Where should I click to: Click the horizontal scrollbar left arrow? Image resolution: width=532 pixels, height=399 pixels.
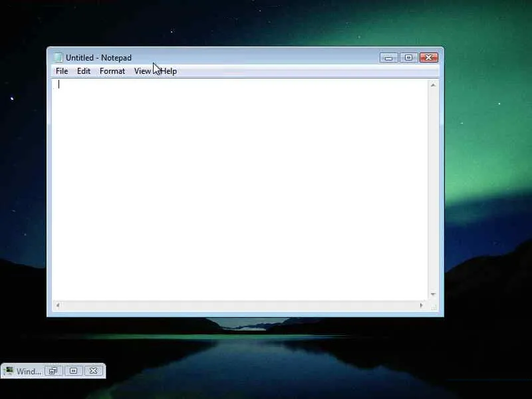click(58, 305)
